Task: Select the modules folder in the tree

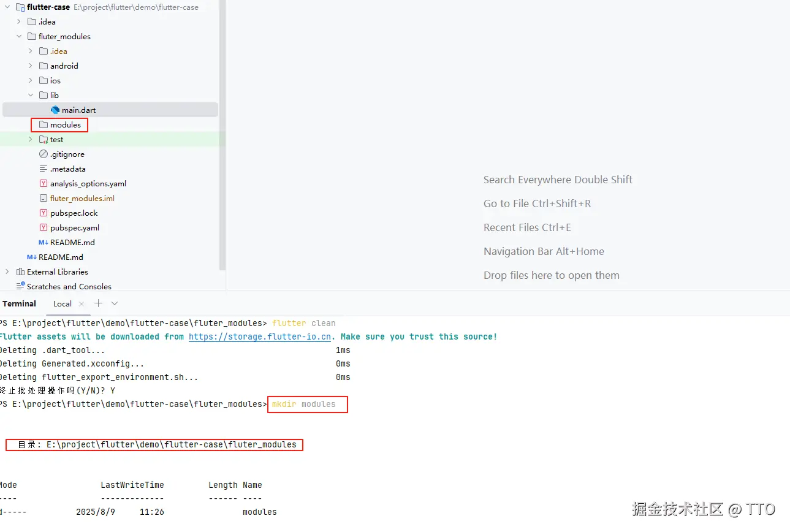Action: pos(66,125)
